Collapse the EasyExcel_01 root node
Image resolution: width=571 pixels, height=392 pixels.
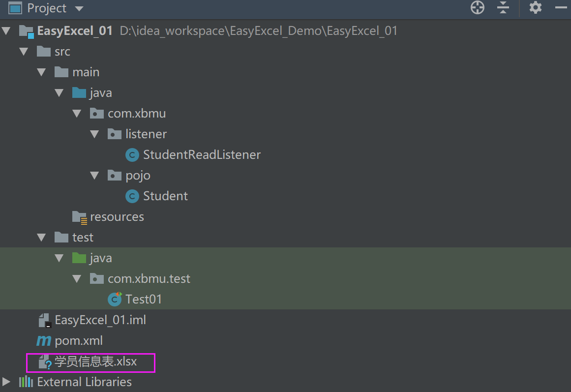click(x=6, y=31)
